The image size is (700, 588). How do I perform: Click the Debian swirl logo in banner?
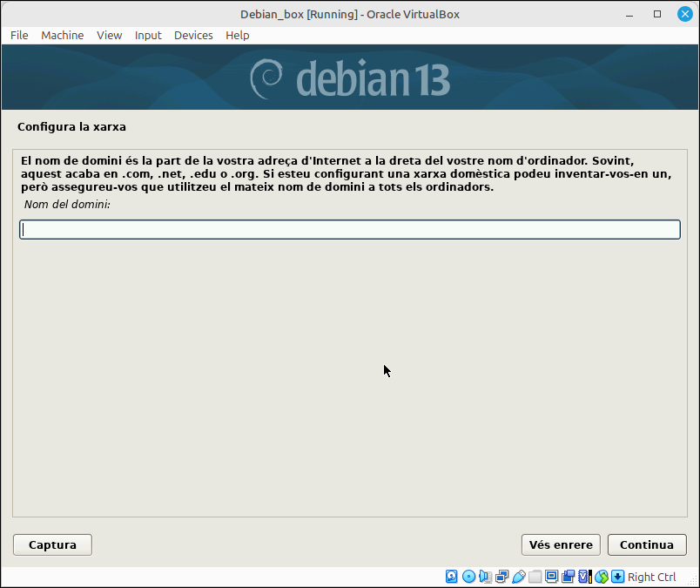click(x=266, y=78)
